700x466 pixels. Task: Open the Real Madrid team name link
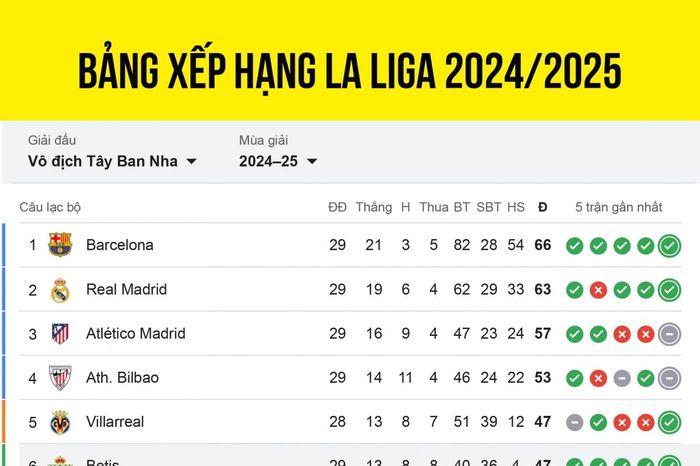(126, 289)
